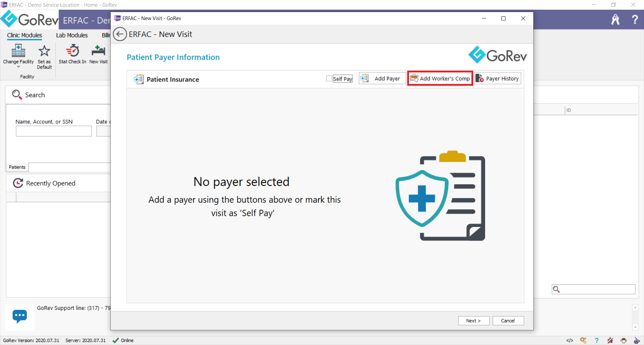The width and height of the screenshot is (644, 345).
Task: Click the scrollbar up arrow at bottom right
Action: (x=635, y=307)
